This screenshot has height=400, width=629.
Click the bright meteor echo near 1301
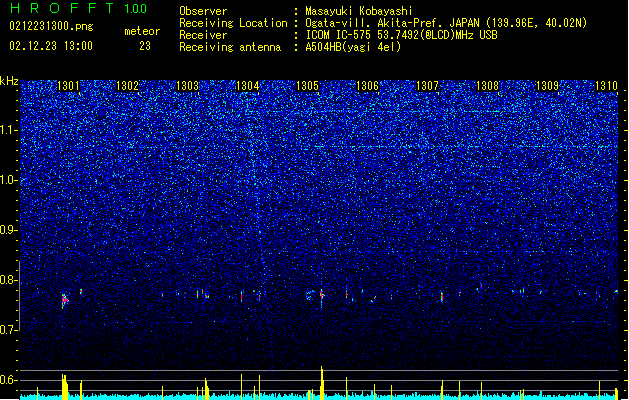pyautogui.click(x=65, y=300)
